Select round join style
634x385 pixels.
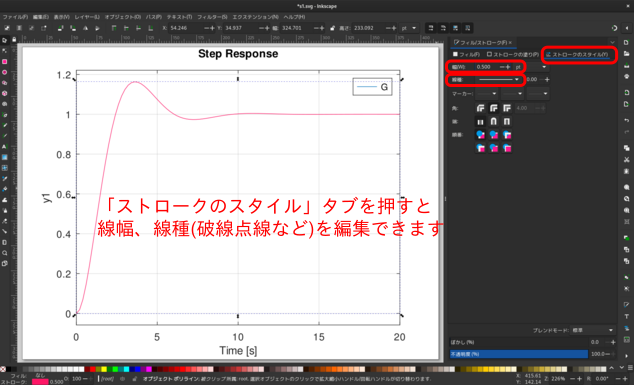494,108
